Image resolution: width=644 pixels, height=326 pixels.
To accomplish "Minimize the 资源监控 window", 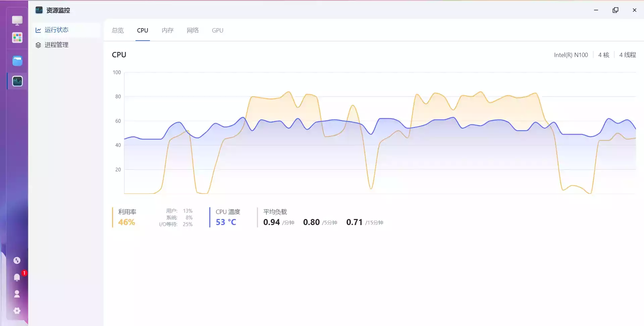I will [596, 10].
